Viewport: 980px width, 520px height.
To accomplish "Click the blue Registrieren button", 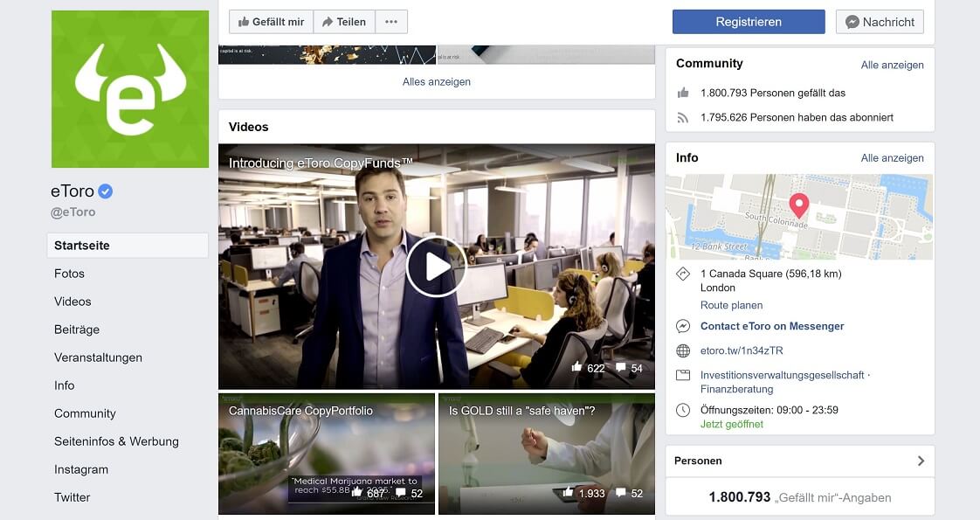I will pos(749,22).
